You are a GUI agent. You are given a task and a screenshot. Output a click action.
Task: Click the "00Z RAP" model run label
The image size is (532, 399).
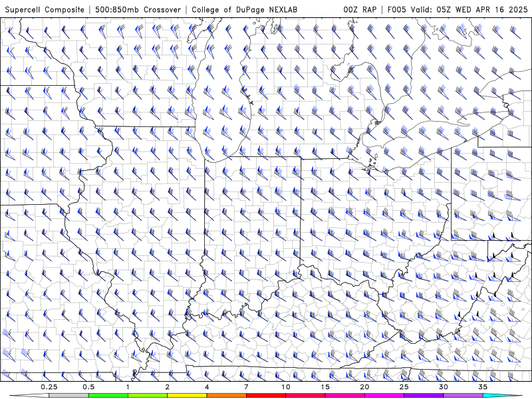[x=360, y=9]
